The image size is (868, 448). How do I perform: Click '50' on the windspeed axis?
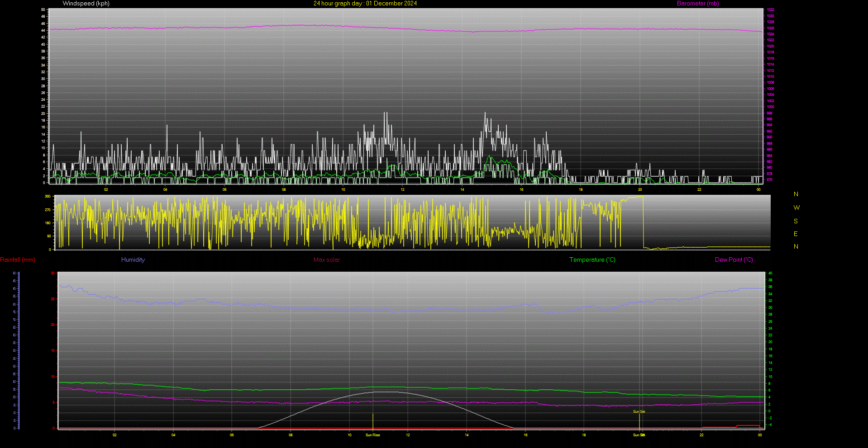pos(43,9)
